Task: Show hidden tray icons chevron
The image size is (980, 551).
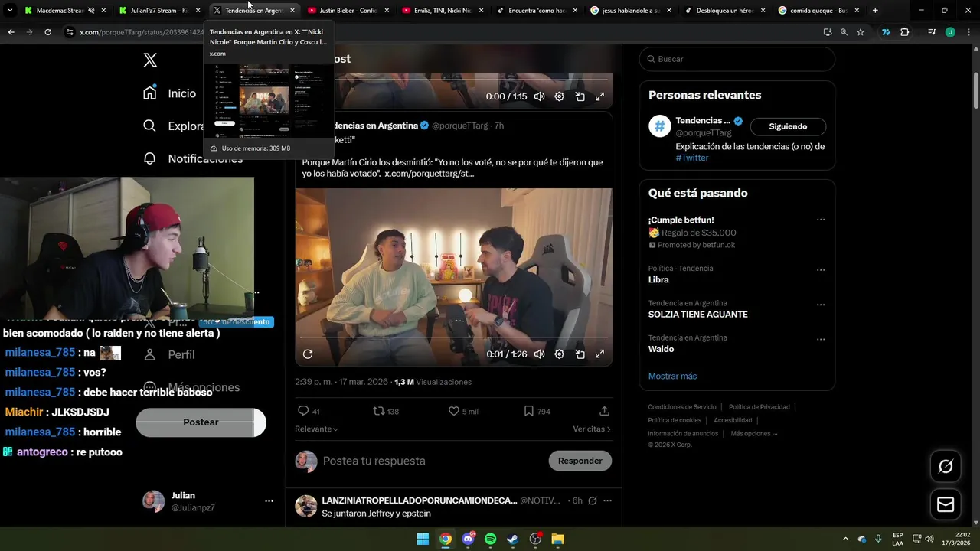Action: [845, 539]
